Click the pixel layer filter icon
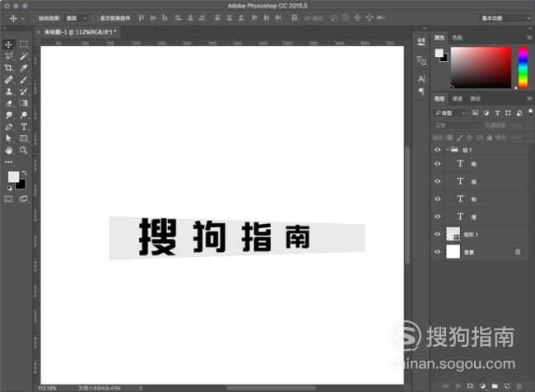The width and height of the screenshot is (535, 392). tap(475, 113)
